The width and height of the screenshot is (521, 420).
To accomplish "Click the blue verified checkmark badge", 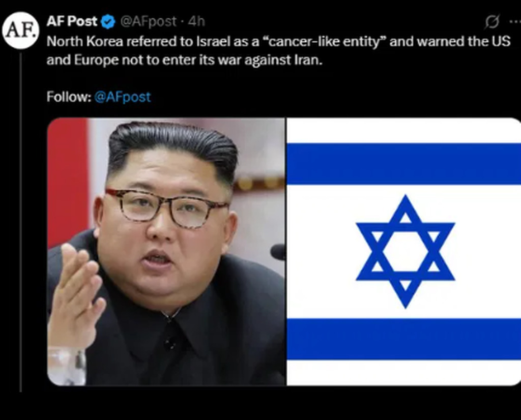I will pyautogui.click(x=108, y=21).
